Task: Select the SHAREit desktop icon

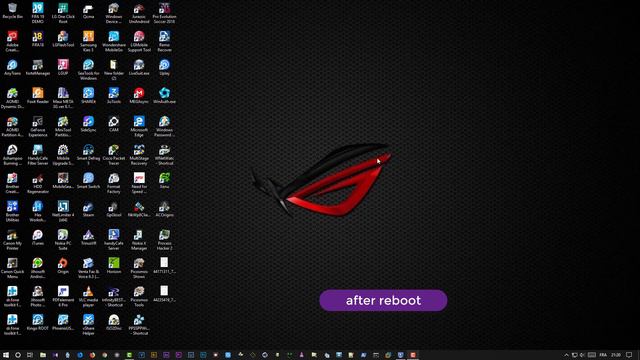Action: [88, 96]
